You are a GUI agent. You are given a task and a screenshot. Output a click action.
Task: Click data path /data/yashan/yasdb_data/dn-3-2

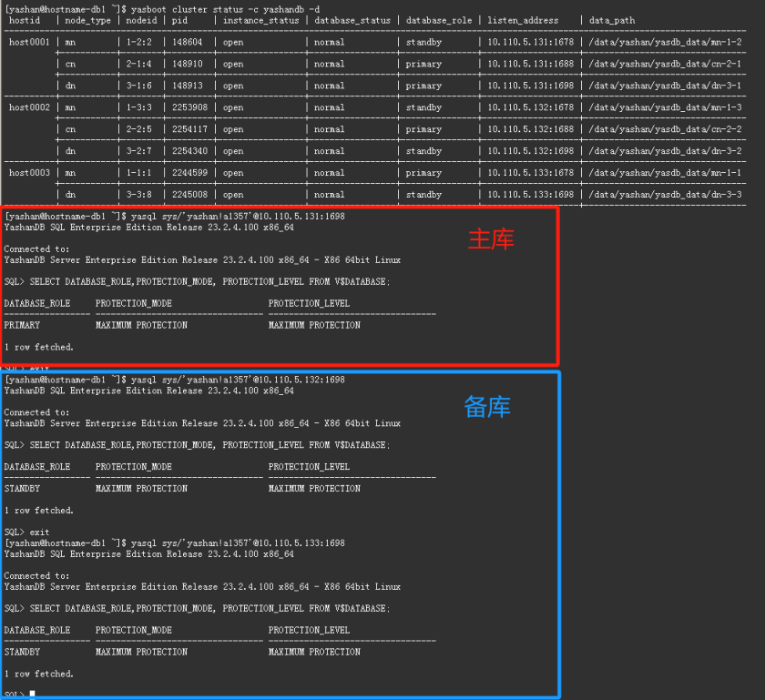pos(666,151)
